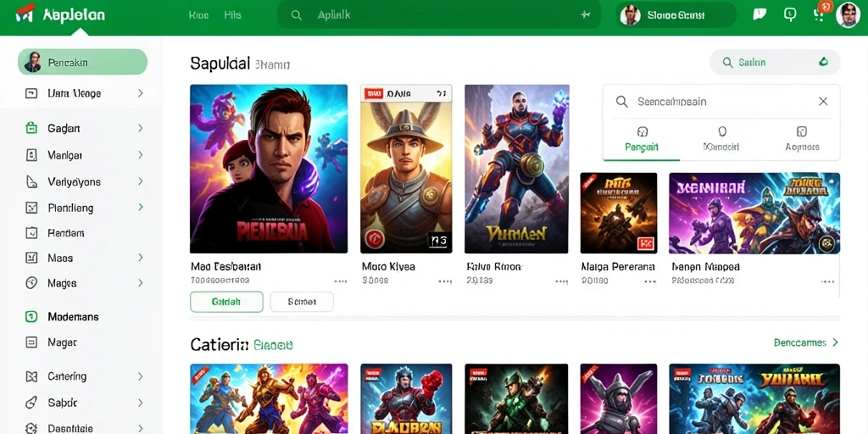Open the Kioe menu in header
Image resolution: width=868 pixels, height=434 pixels.
(x=198, y=15)
